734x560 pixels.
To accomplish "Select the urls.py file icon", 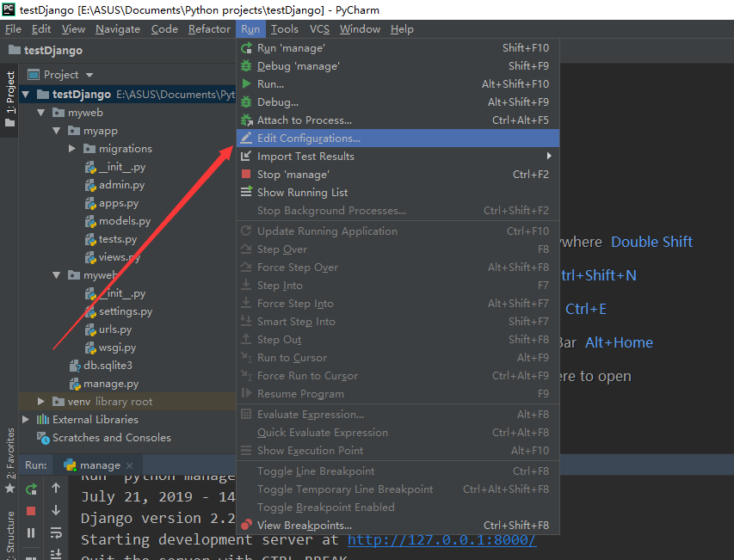I will pos(90,329).
